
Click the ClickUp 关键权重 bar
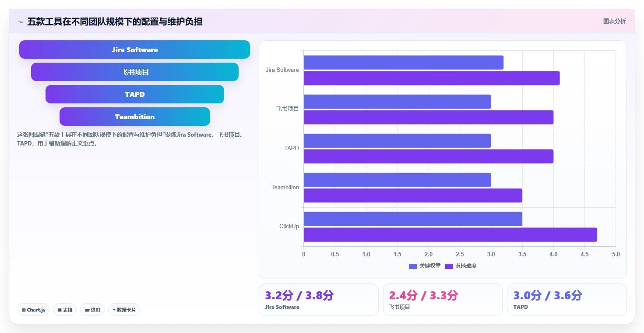pos(413,219)
